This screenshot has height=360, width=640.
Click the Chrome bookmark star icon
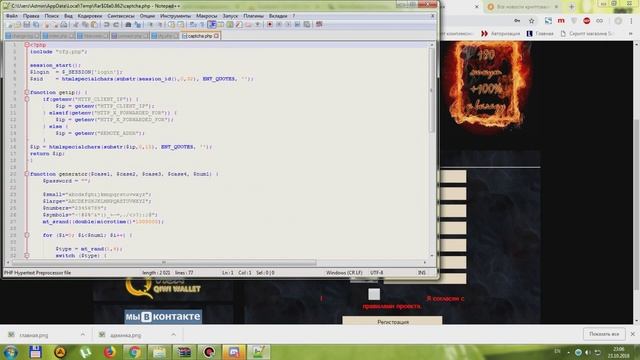pyautogui.click(x=531, y=21)
